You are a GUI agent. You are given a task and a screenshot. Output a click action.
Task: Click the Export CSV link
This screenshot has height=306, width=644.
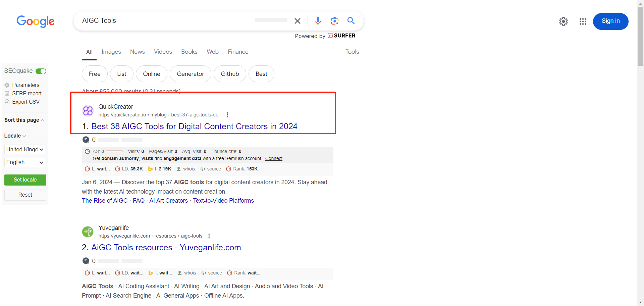[26, 102]
